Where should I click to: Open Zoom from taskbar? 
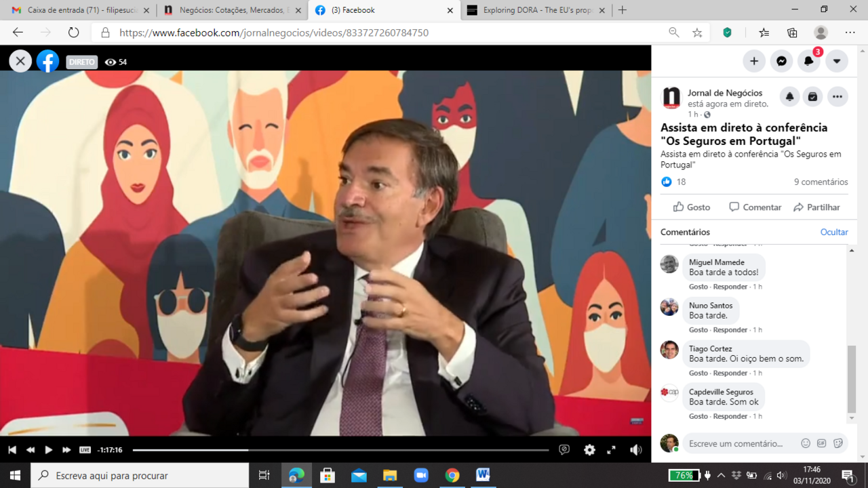[421, 475]
